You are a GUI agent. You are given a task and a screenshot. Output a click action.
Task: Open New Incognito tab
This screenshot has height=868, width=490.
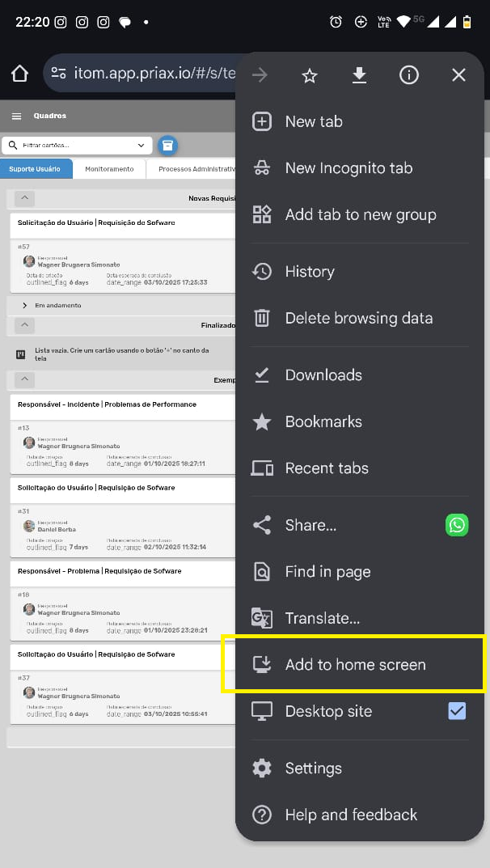click(348, 168)
